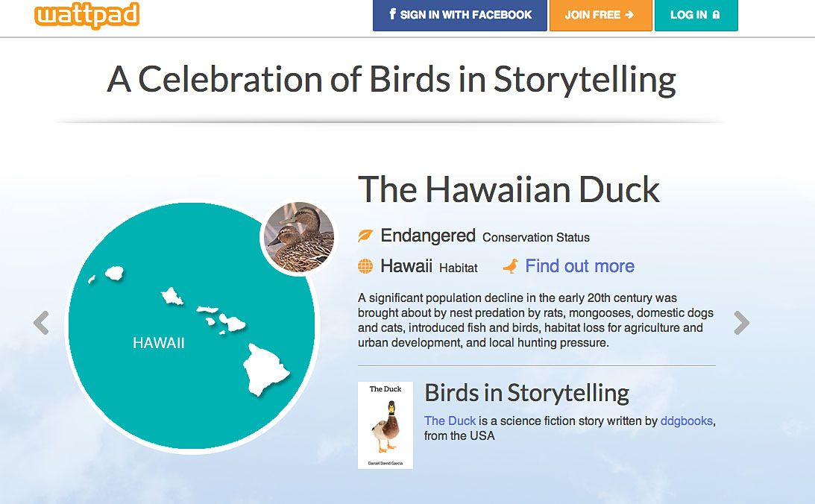Image resolution: width=815 pixels, height=504 pixels.
Task: Click the Facebook f icon
Action: click(392, 14)
